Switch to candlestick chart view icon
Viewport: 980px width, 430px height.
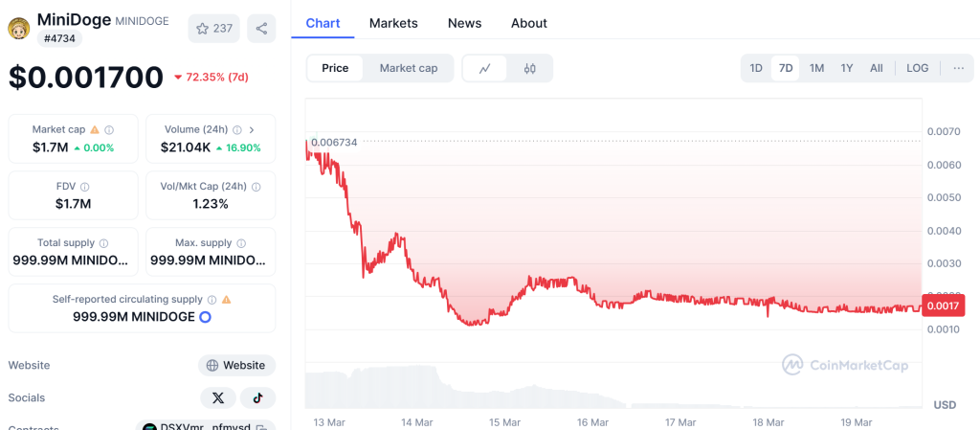(x=530, y=68)
